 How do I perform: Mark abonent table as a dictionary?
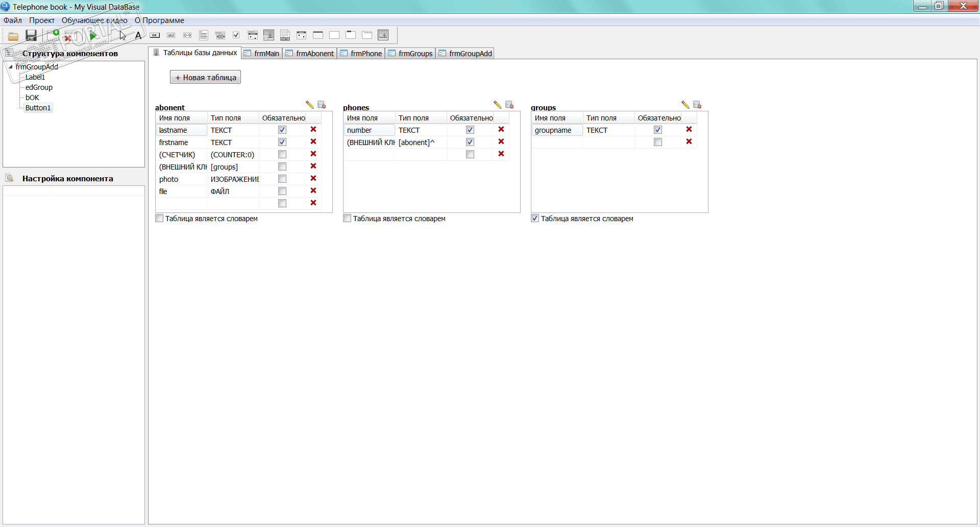159,219
